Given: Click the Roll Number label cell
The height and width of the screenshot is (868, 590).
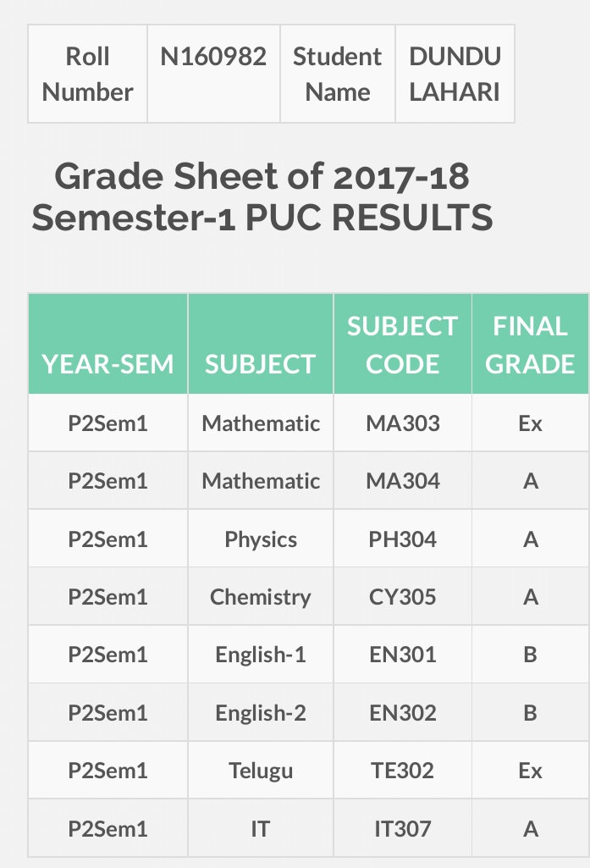Looking at the screenshot, I should tap(87, 74).
